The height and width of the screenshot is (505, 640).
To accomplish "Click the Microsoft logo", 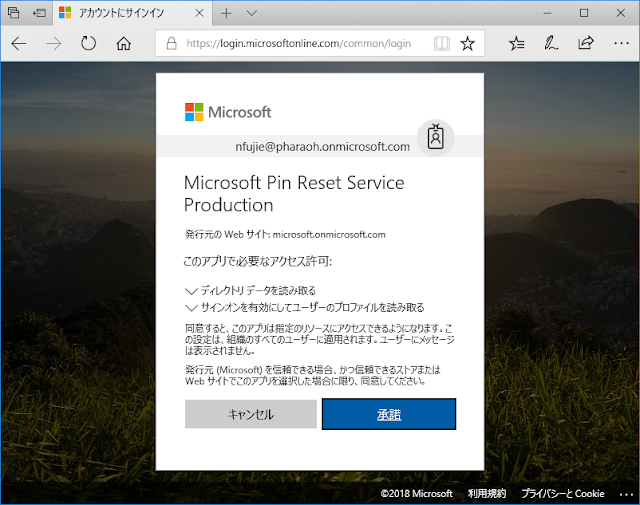I will click(228, 112).
